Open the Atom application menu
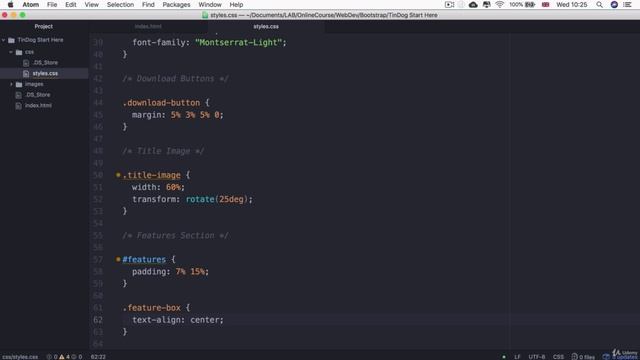 pos(31,4)
